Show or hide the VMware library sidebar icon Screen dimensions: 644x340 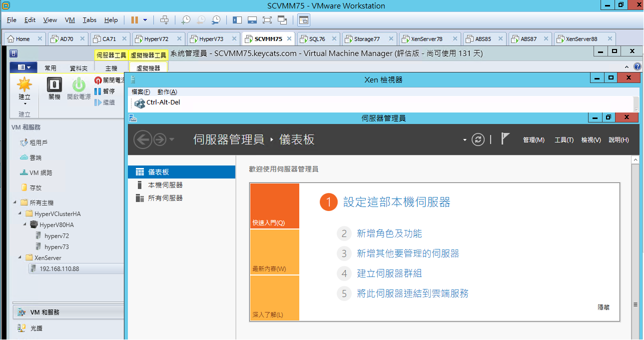(x=237, y=20)
